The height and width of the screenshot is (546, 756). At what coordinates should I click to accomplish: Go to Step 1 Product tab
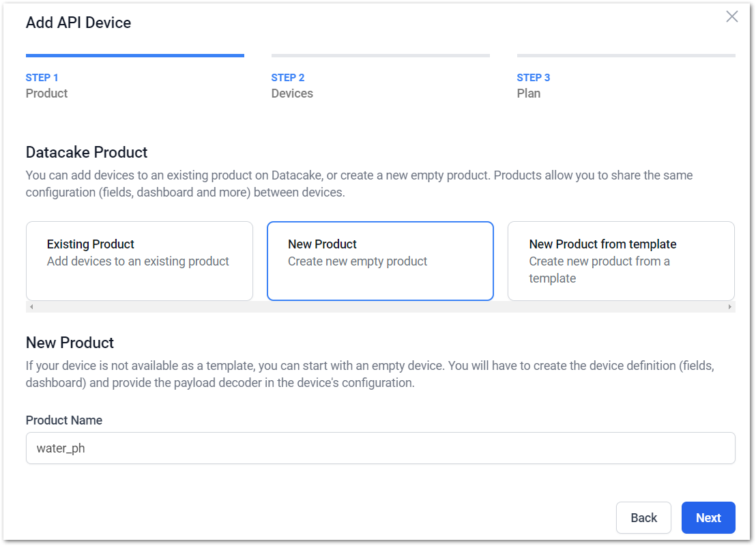coord(47,85)
